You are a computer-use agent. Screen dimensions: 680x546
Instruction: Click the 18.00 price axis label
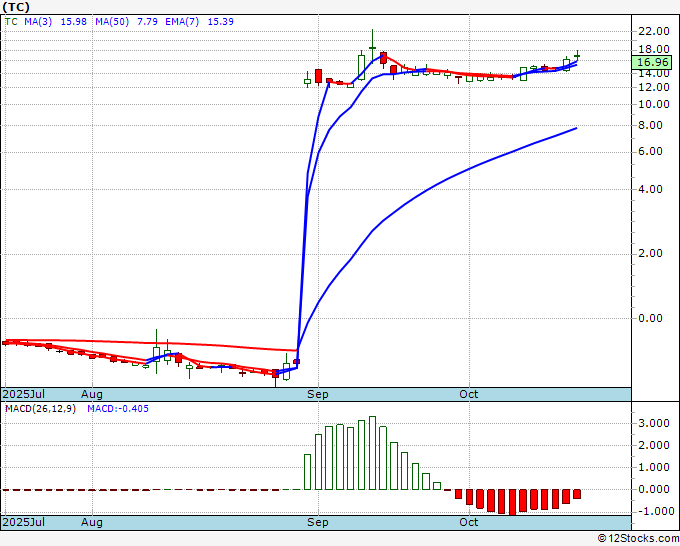pos(654,49)
